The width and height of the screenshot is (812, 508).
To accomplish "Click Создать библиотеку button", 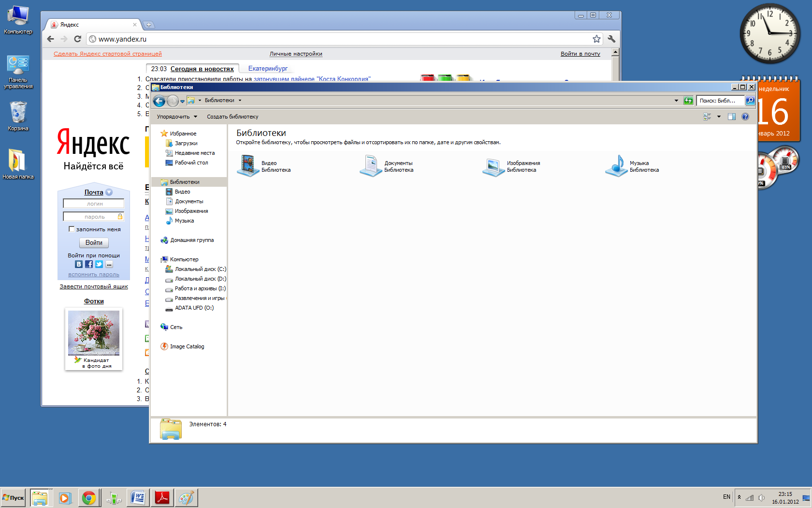I will pos(232,117).
